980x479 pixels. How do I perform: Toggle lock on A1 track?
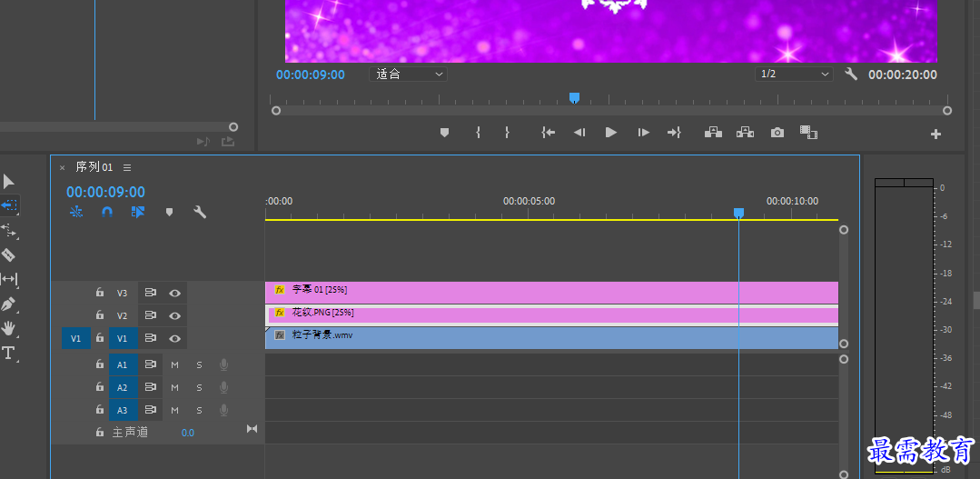pyautogui.click(x=99, y=364)
